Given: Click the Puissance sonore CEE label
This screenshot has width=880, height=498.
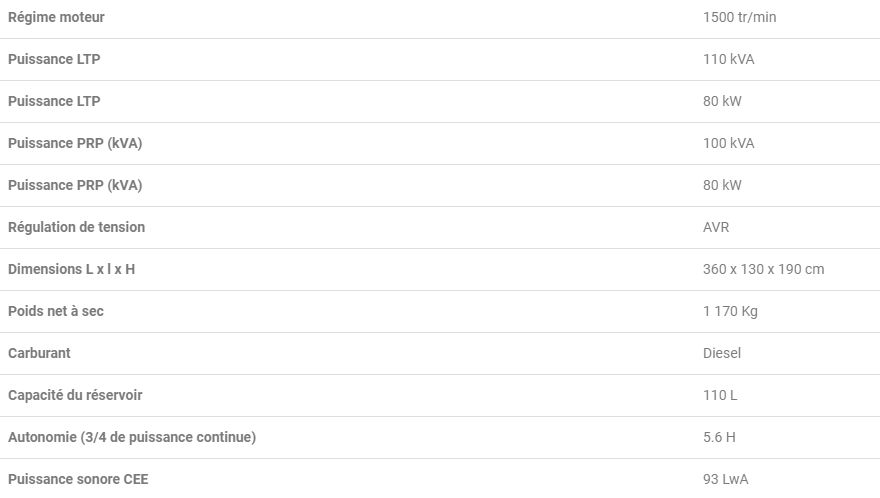Looking at the screenshot, I should click(x=78, y=479).
